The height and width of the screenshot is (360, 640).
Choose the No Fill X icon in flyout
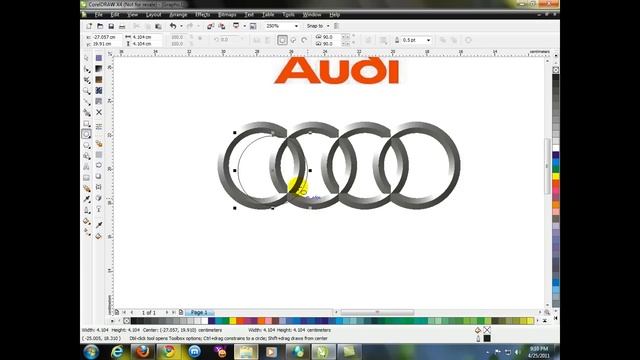pos(99,112)
